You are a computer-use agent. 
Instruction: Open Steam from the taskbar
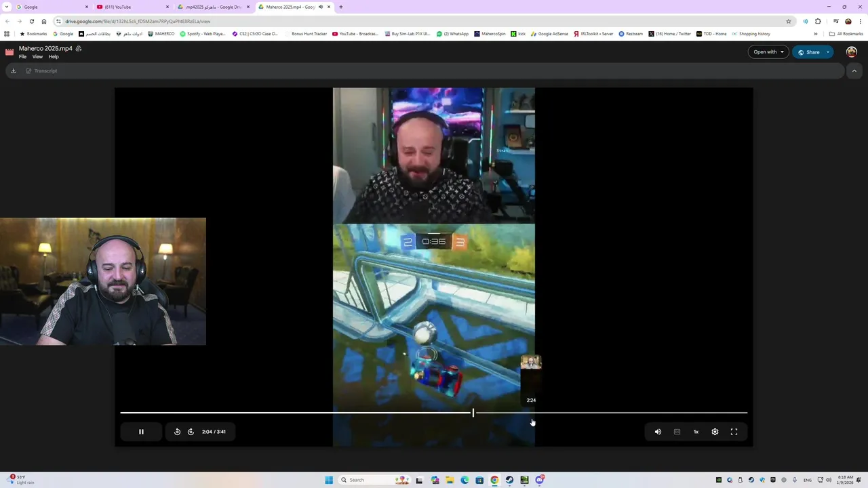coord(509,480)
